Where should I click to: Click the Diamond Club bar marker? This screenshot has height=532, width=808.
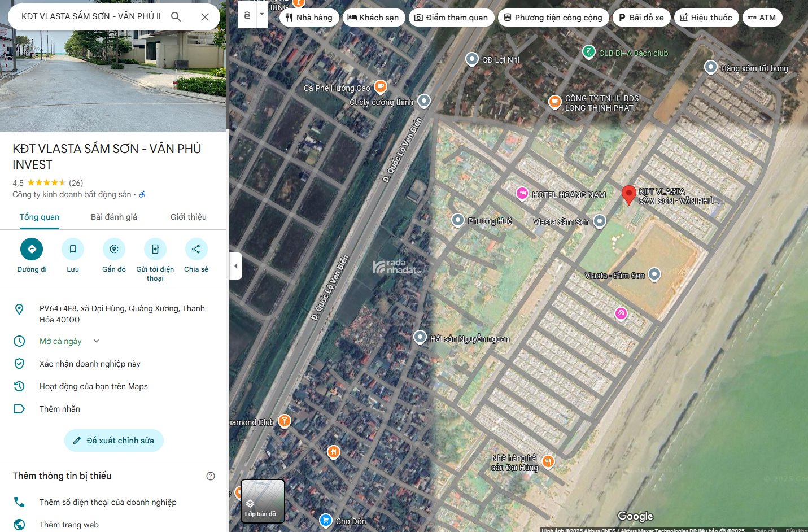[285, 421]
